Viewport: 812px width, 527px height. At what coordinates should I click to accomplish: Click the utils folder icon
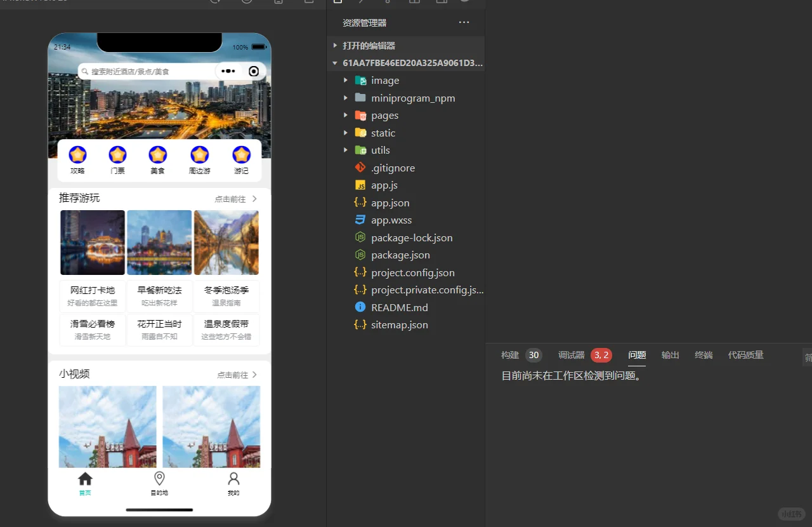360,150
